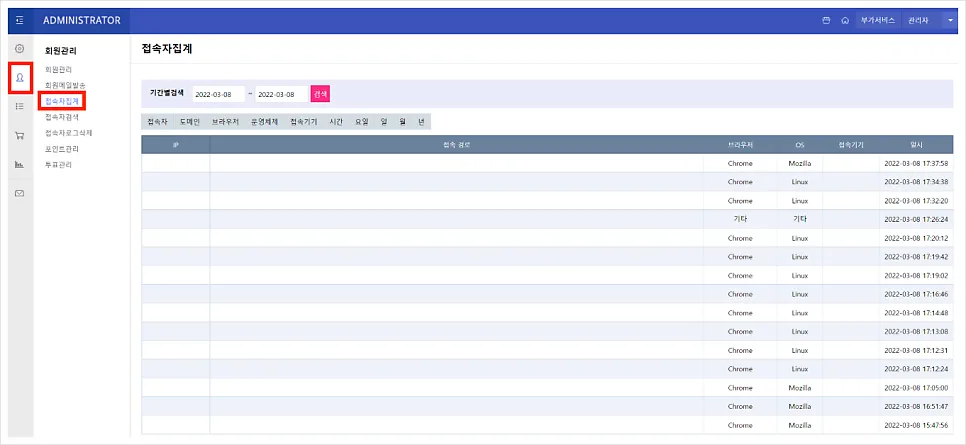Select timestamp 2022-03-08 17:19:02

point(915,276)
